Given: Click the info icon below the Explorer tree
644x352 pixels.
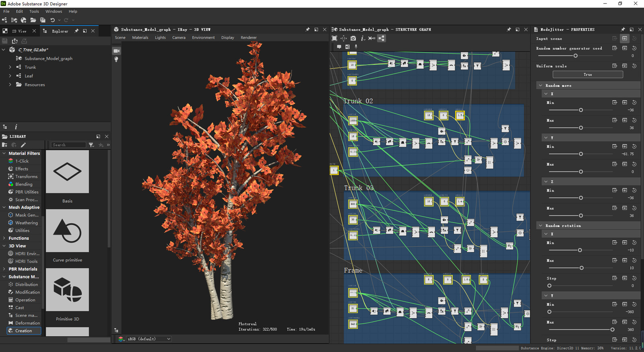Looking at the screenshot, I should pyautogui.click(x=16, y=127).
